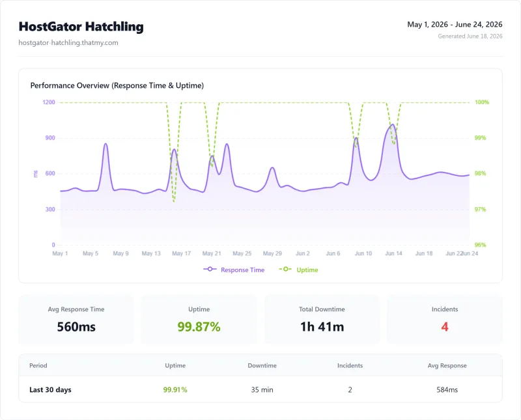Click the 1h 41m total downtime value
This screenshot has height=420, width=521.
click(x=322, y=327)
